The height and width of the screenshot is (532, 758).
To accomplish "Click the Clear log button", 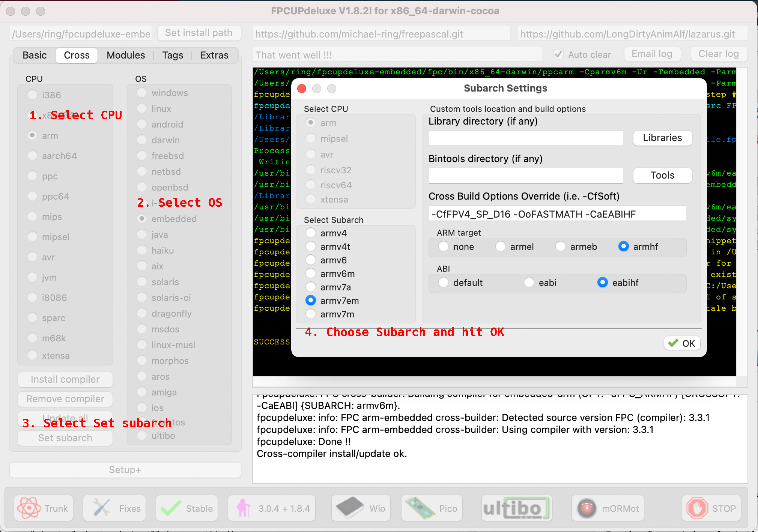I will coord(719,54).
